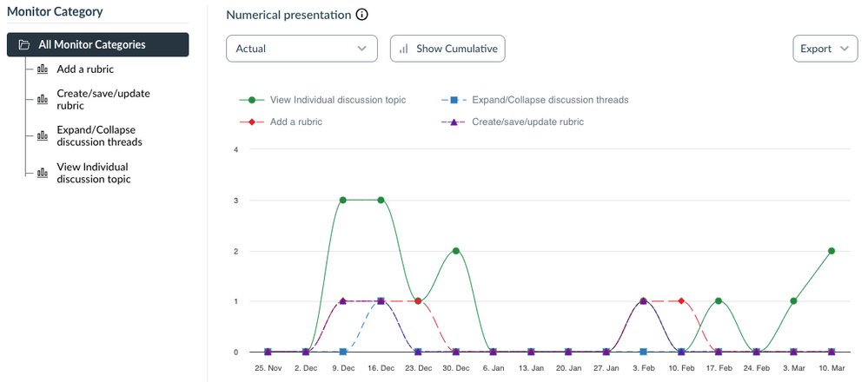Select View Individual discussion topic category

[x=92, y=173]
